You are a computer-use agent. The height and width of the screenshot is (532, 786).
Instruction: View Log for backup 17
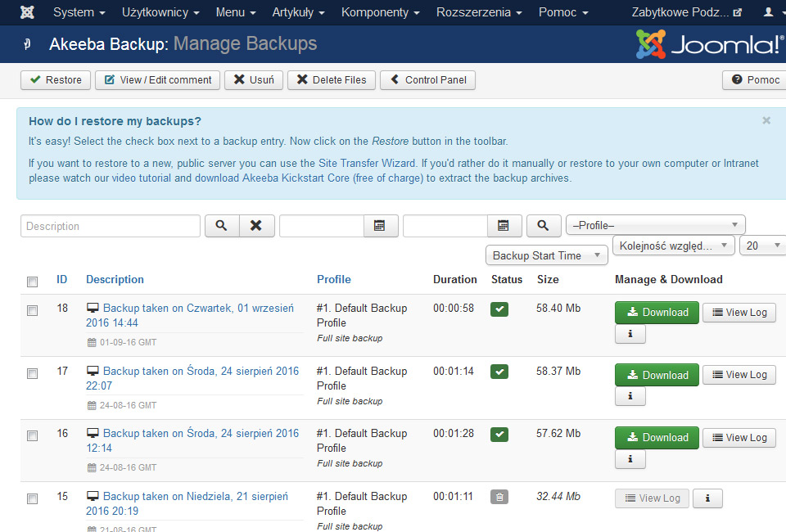739,375
